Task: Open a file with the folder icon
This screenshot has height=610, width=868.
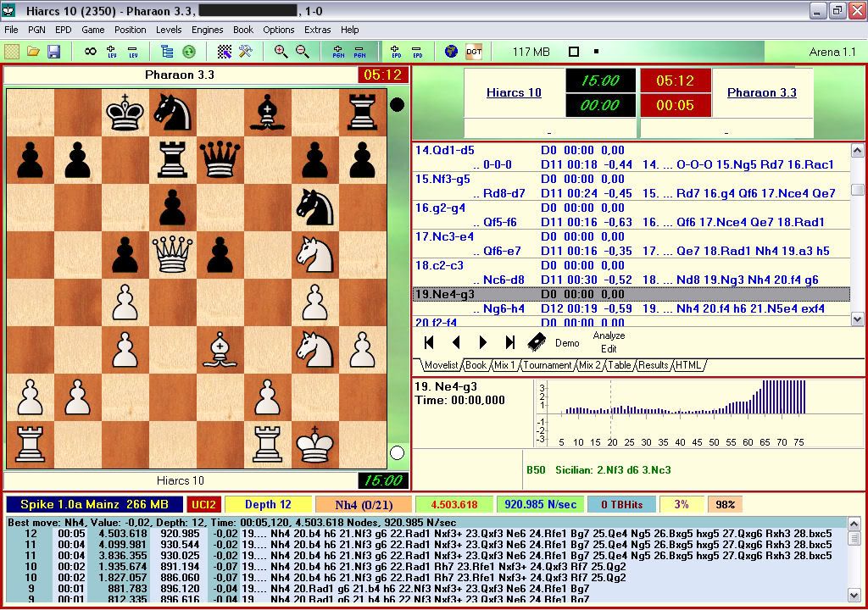Action: [33, 52]
